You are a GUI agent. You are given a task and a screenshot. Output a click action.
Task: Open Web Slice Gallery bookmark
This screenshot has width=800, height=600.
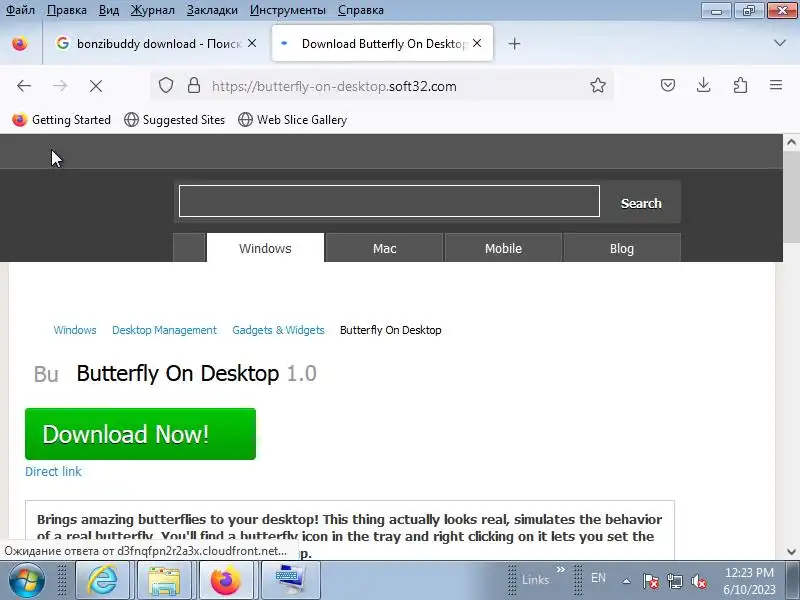292,120
